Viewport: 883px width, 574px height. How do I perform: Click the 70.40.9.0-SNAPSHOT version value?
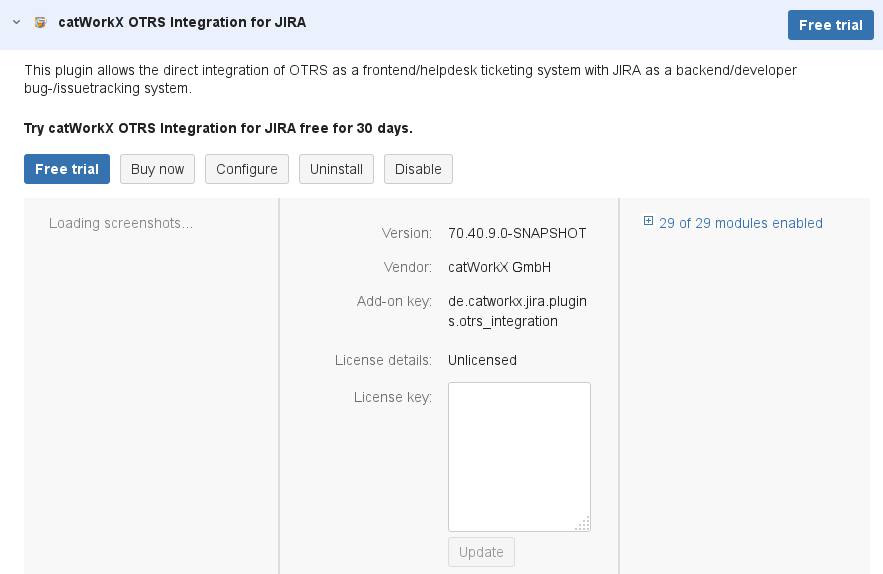(517, 233)
